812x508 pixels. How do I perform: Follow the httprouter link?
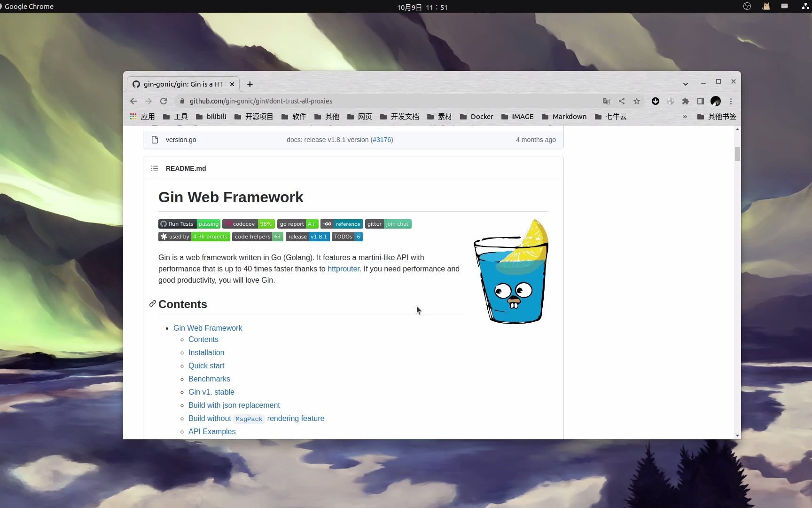tap(344, 269)
